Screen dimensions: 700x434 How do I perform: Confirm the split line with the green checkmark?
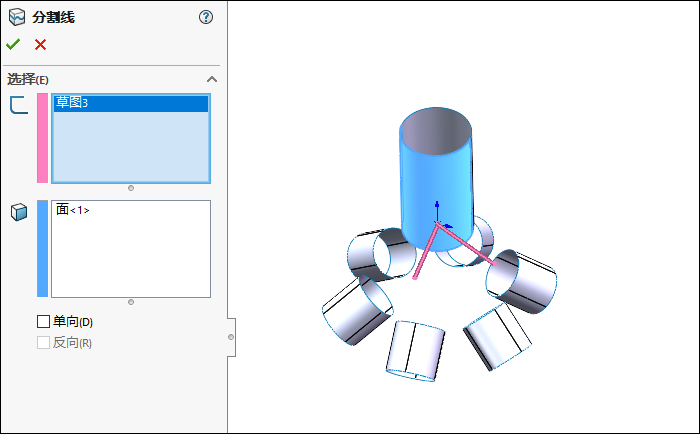coord(13,44)
